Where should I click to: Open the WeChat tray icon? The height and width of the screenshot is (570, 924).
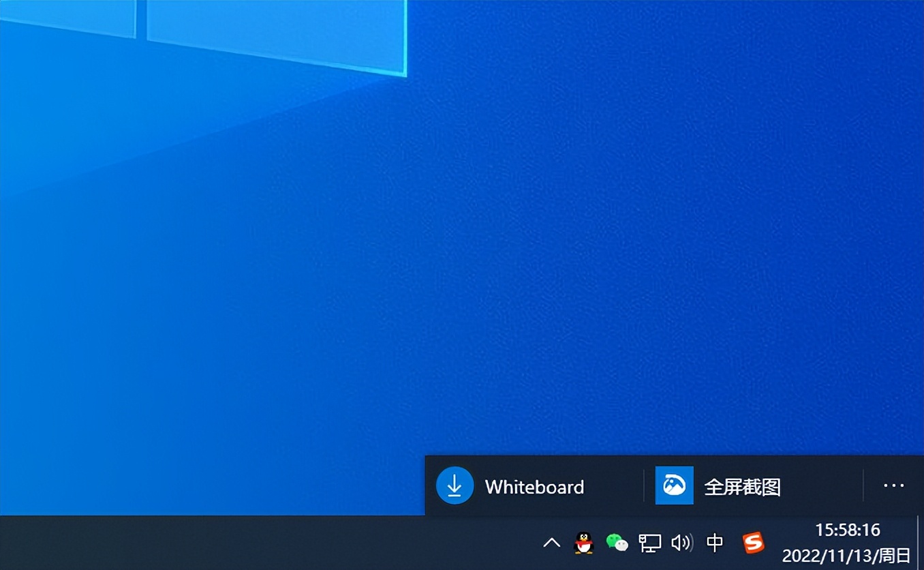click(x=617, y=543)
